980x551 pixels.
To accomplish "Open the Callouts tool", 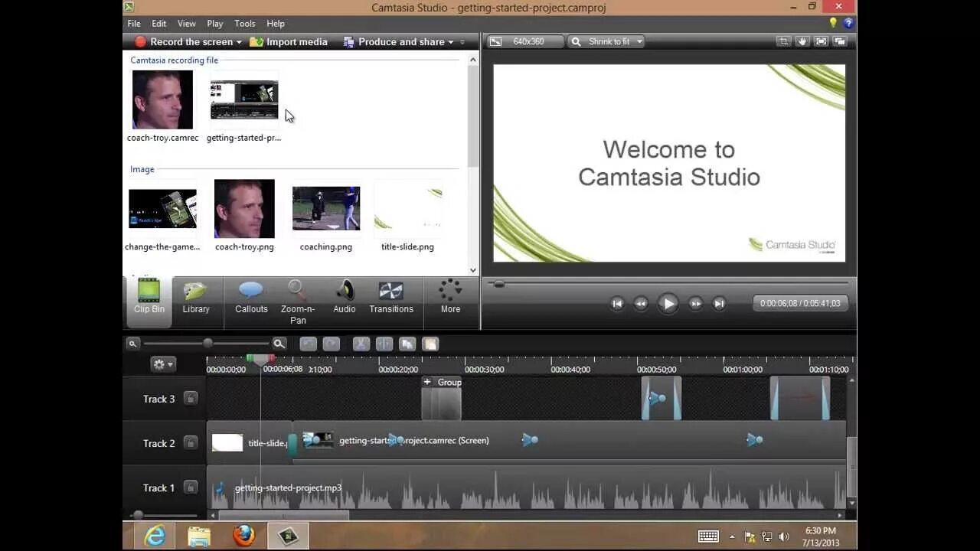I will pos(251,297).
